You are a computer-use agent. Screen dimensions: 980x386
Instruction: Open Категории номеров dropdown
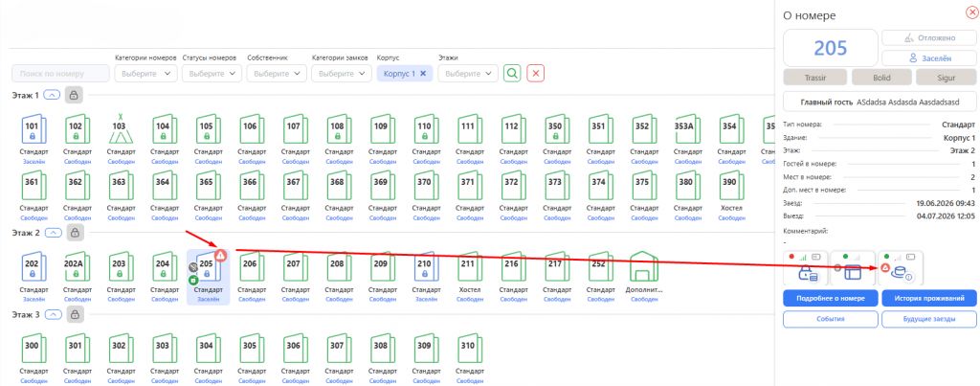(x=145, y=73)
